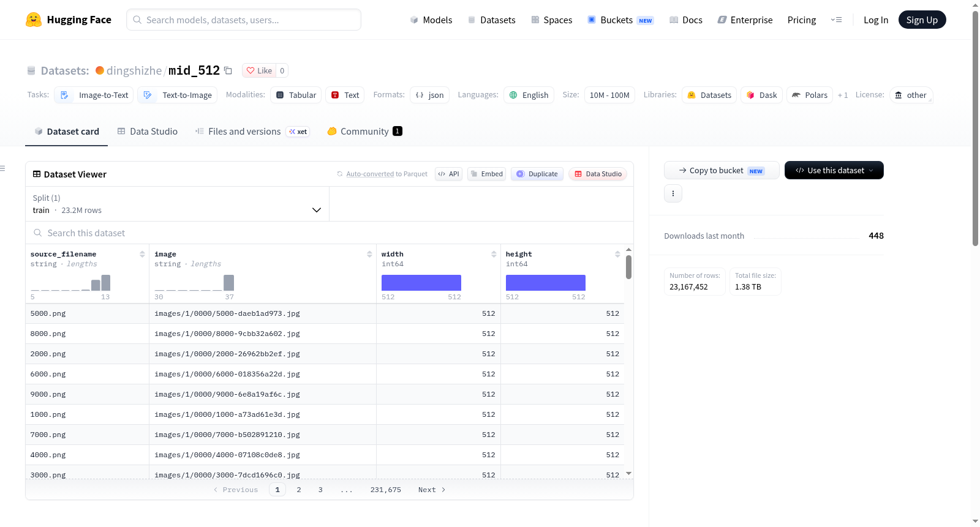Expand the Split train dropdown
The height and width of the screenshot is (527, 980).
(177, 204)
